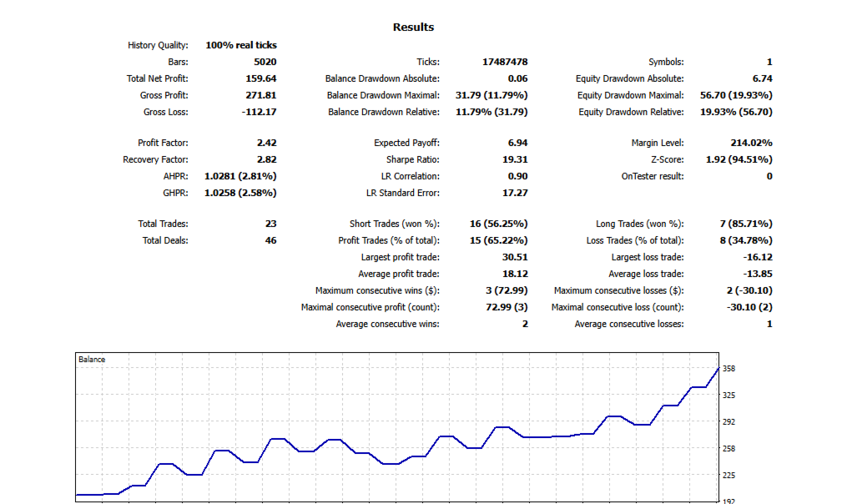Click the Recovery Factor value 2.82
The image size is (852, 504).
click(267, 159)
